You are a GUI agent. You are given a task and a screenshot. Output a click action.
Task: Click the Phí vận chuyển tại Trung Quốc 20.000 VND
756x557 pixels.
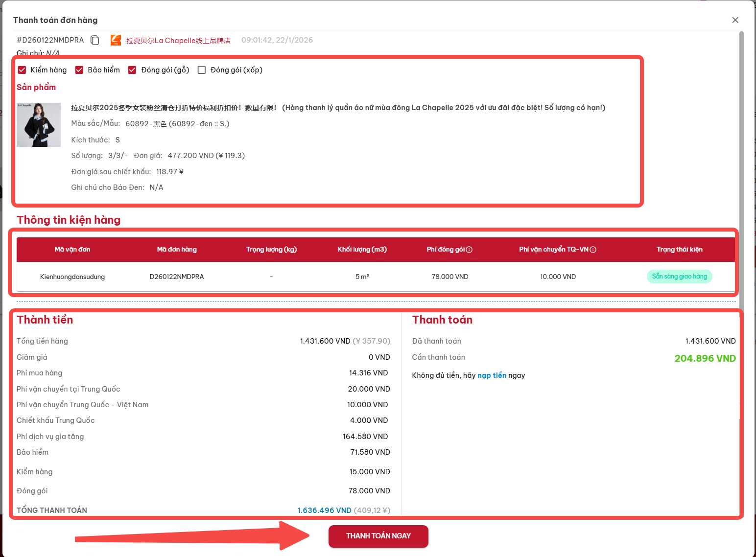(369, 389)
